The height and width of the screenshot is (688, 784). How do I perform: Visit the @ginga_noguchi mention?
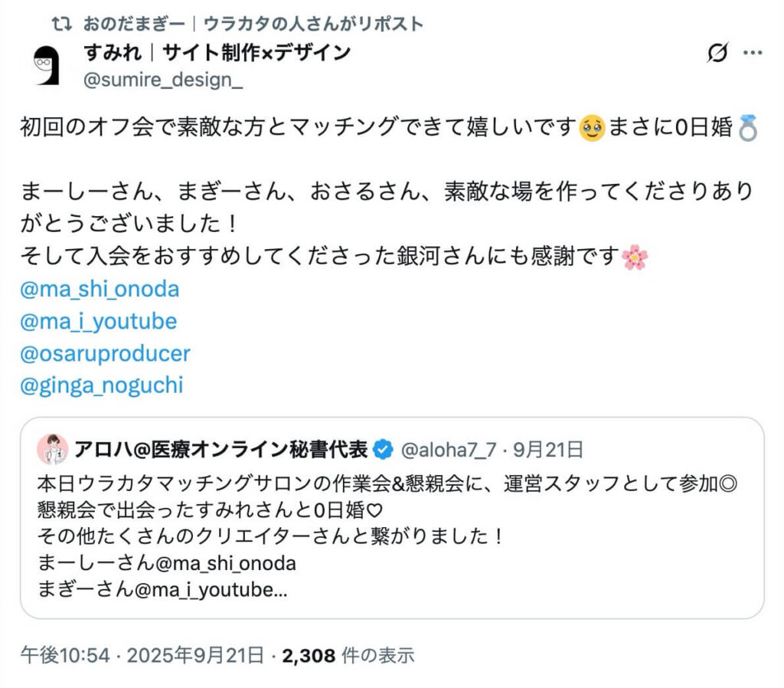(x=103, y=385)
